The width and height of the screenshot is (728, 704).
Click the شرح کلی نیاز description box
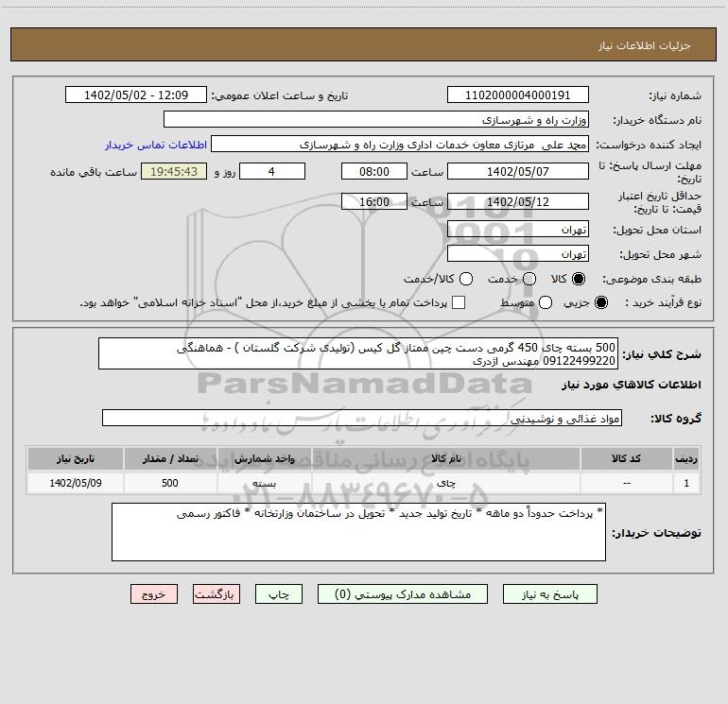point(358,354)
